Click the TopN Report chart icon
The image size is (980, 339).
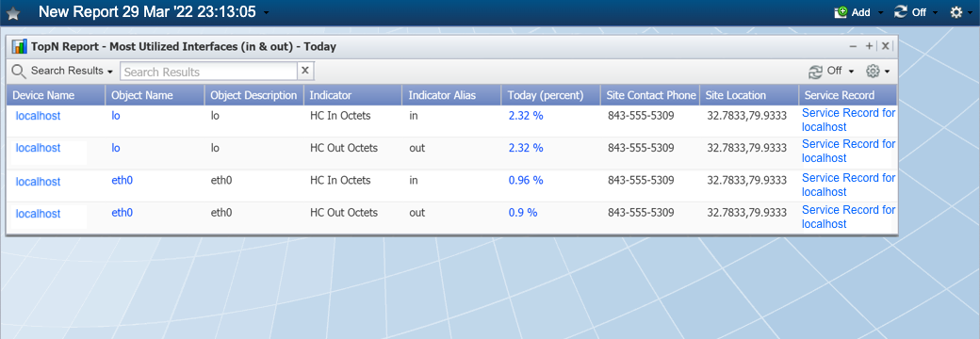[20, 46]
